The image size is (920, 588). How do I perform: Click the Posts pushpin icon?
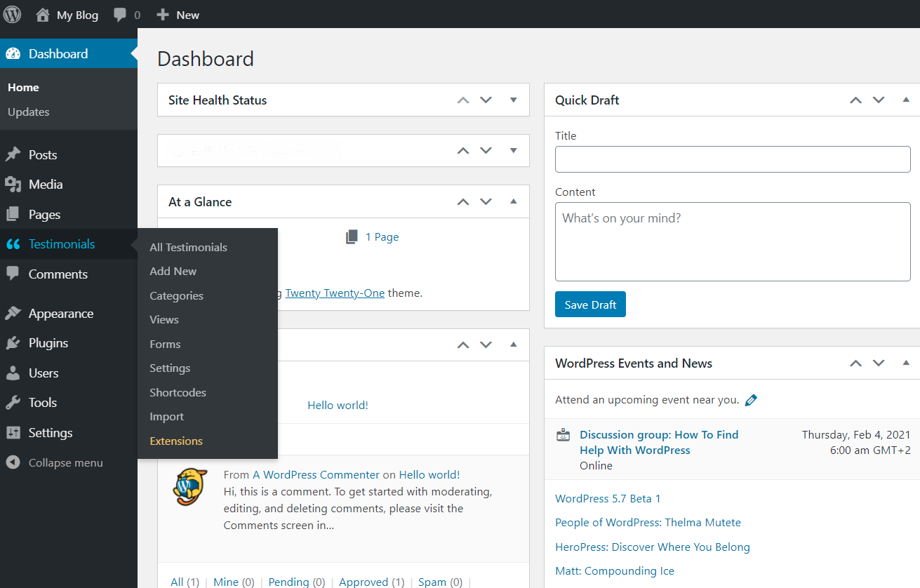(13, 155)
